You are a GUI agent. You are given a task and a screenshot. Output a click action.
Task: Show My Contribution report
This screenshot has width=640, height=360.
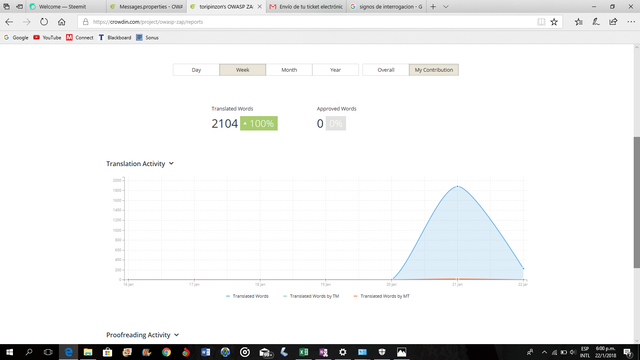tap(434, 70)
